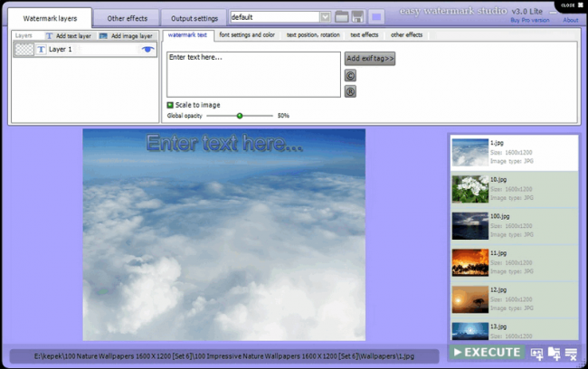The image size is (588, 369).
Task: Save the profile with the floppy disk icon
Action: click(357, 17)
